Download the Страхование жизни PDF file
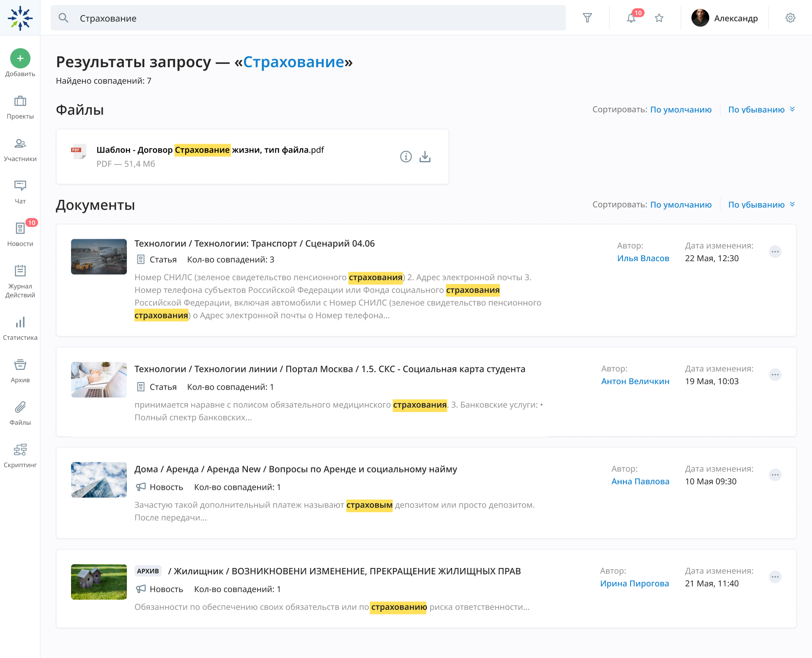The height and width of the screenshot is (658, 812). pos(425,156)
